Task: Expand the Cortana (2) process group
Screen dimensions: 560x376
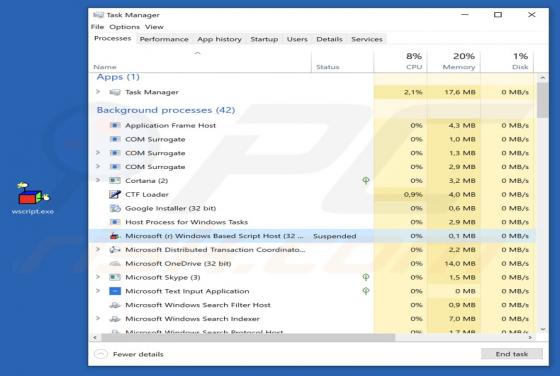Action: (98, 180)
